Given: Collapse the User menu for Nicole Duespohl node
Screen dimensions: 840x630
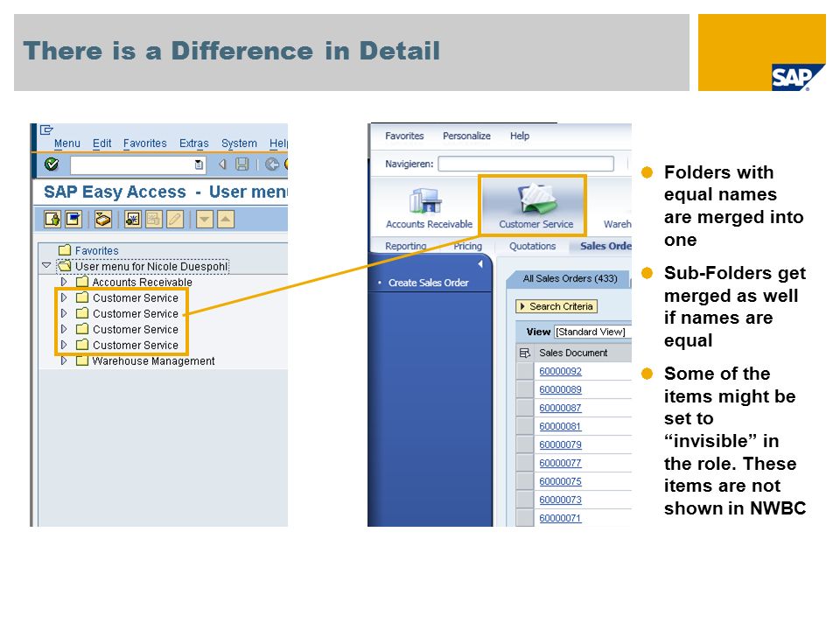Looking at the screenshot, I should pos(46,265).
